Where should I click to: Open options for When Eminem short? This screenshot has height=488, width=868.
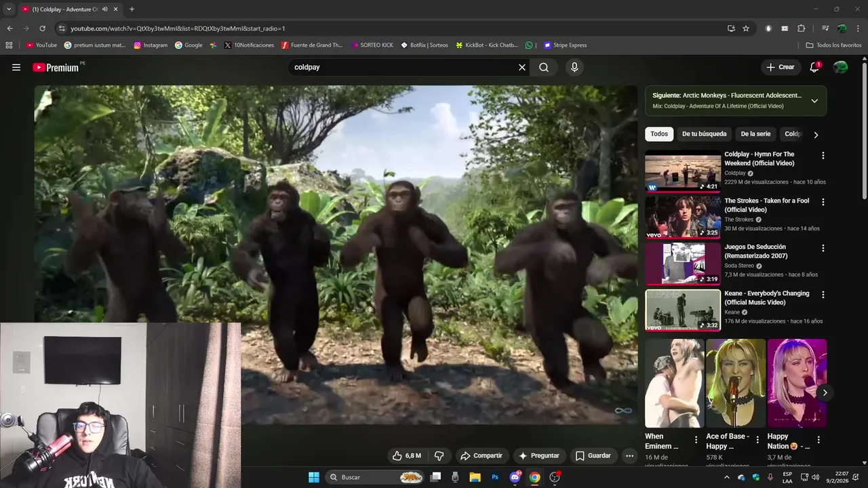[696, 439]
